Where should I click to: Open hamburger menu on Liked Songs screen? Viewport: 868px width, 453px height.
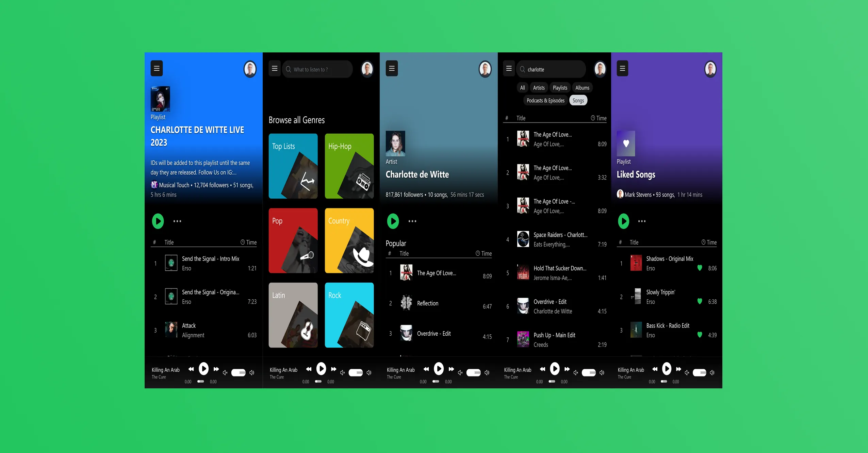coord(622,68)
